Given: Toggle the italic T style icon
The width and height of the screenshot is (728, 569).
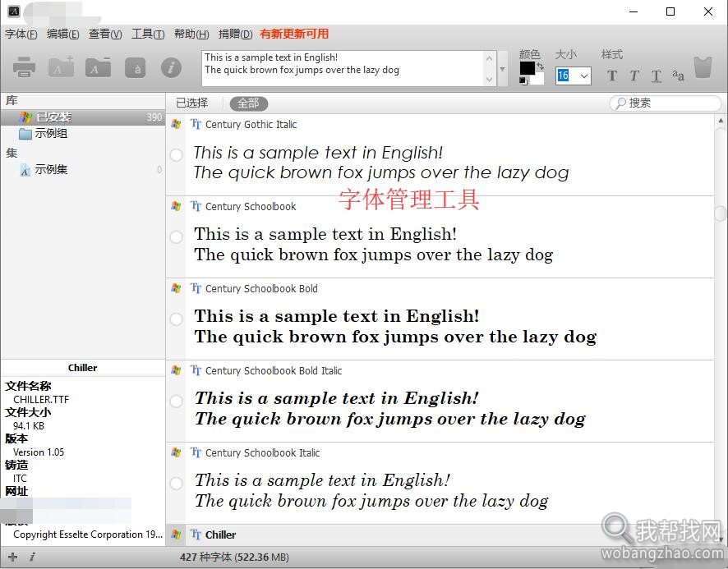Looking at the screenshot, I should [x=634, y=76].
